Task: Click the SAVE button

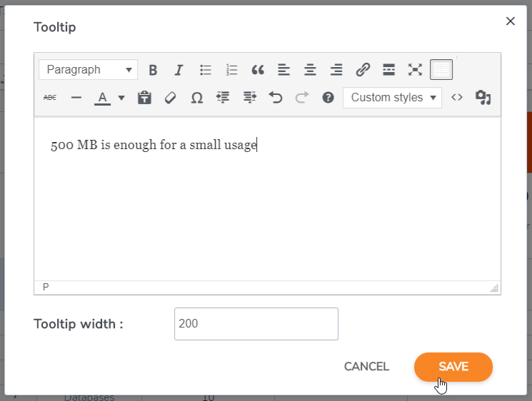Action: [453, 367]
